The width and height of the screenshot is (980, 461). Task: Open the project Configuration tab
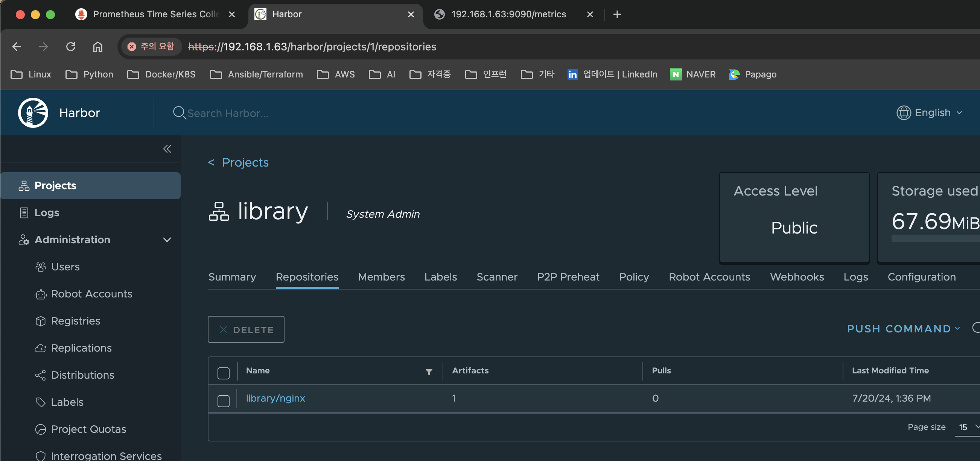[x=921, y=277]
